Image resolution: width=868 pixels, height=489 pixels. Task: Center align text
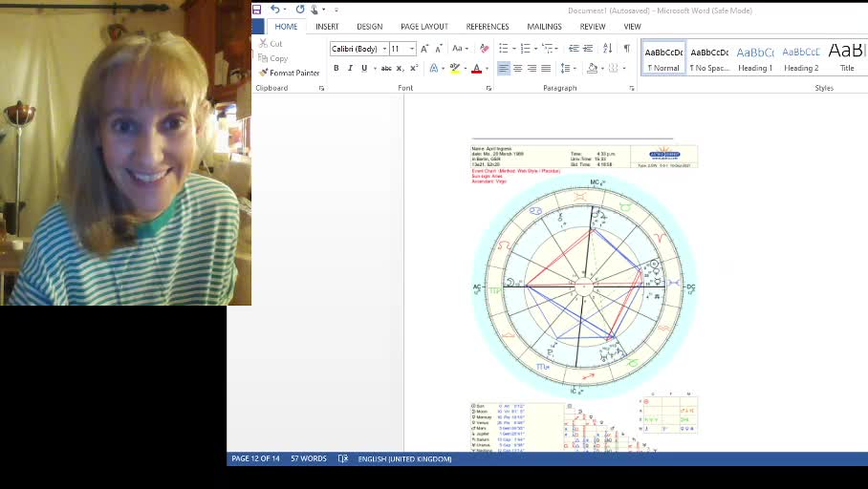click(517, 68)
